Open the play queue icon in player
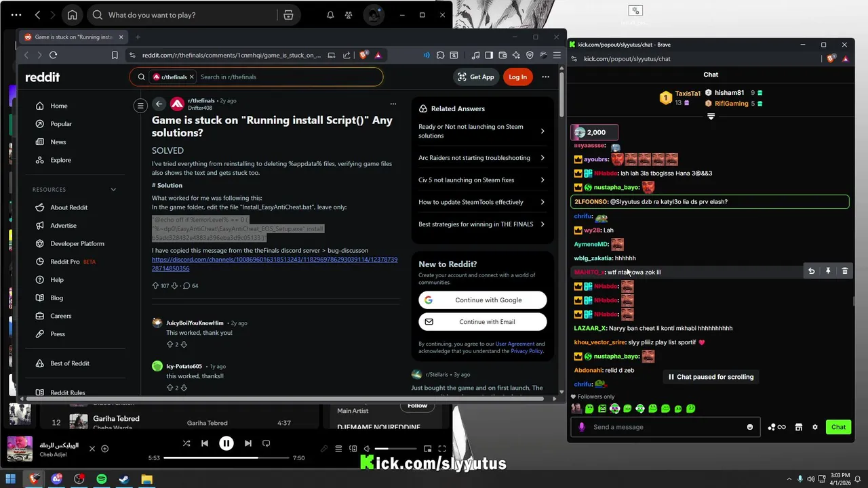Screen dimensions: 868x488 (338, 449)
